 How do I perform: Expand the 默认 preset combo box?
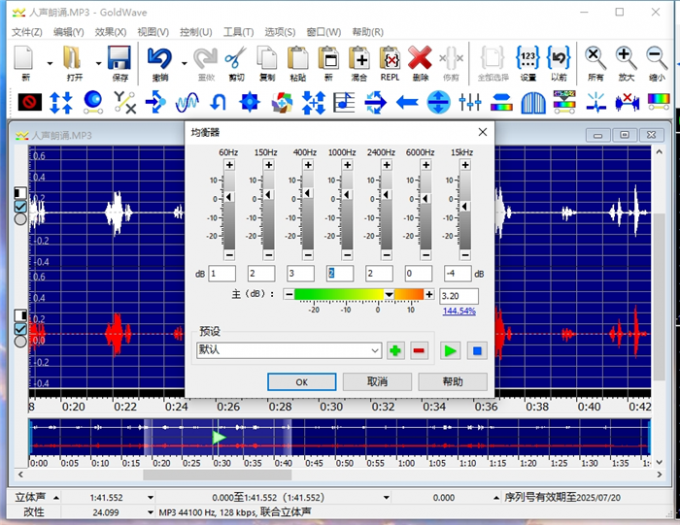click(x=375, y=350)
